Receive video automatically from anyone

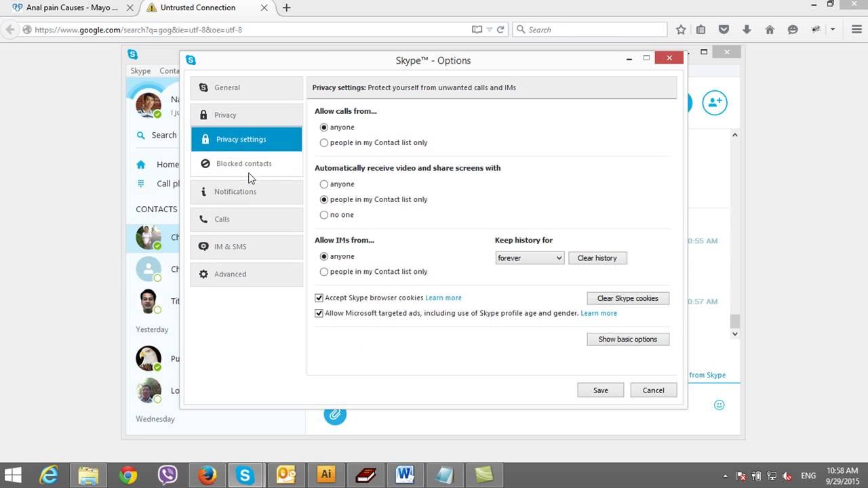point(324,184)
